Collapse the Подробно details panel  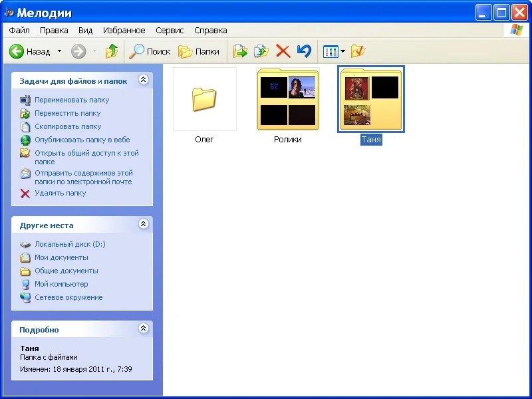pyautogui.click(x=143, y=329)
